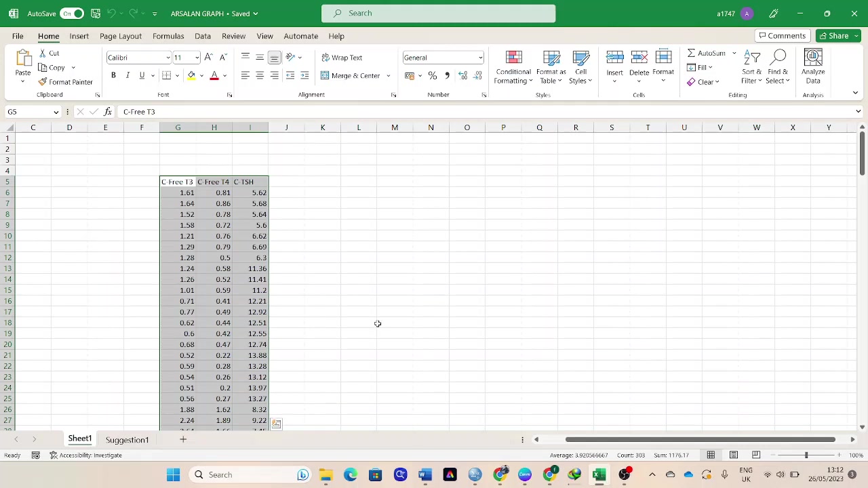Open the Name Box dropdown arrow

pos(56,112)
